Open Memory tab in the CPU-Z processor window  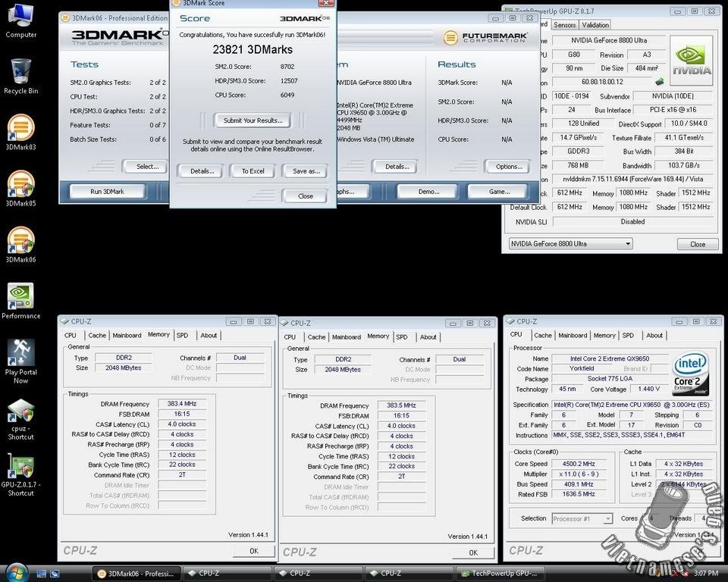click(604, 335)
